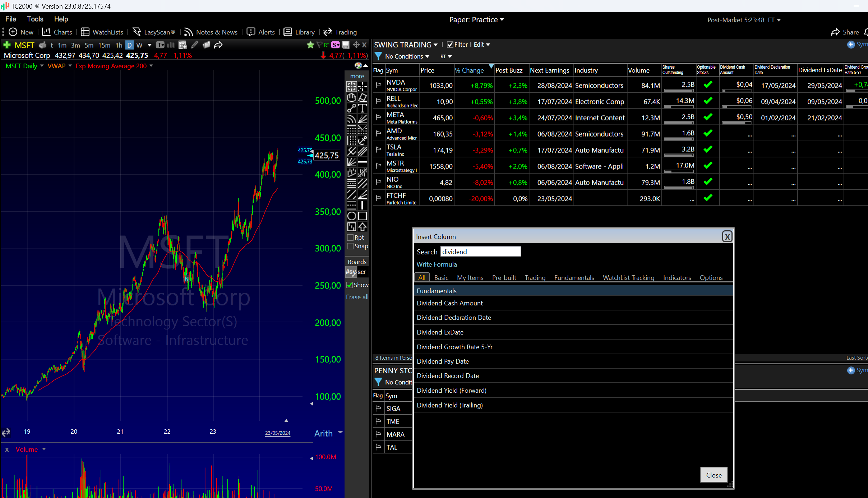Click the save floppy disk icon on chart
The width and height of the screenshot is (868, 498).
tap(346, 45)
